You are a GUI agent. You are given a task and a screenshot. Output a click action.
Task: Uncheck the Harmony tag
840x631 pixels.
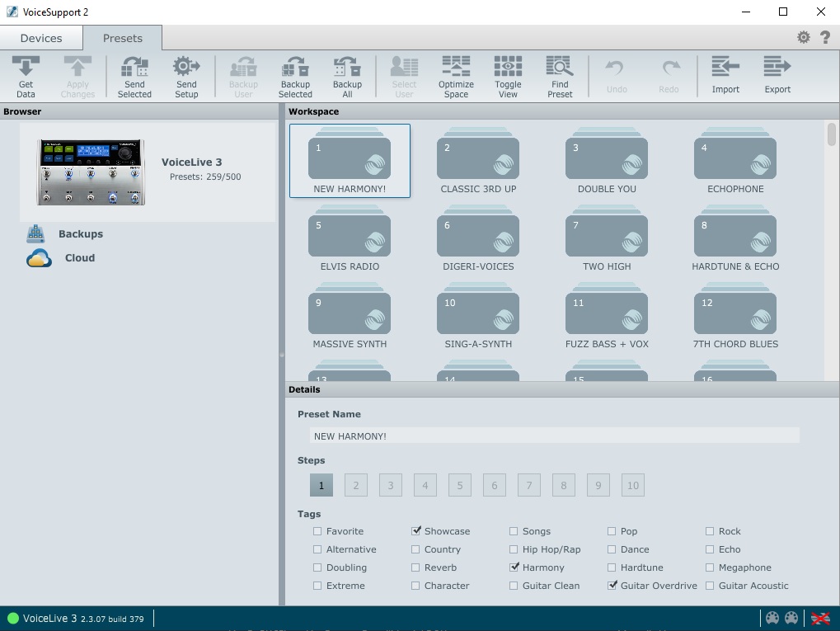click(x=514, y=567)
